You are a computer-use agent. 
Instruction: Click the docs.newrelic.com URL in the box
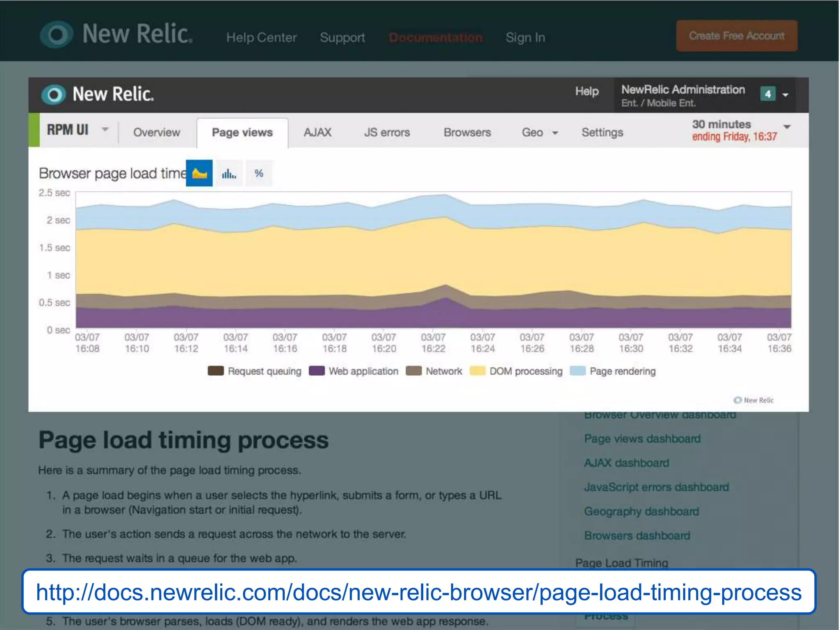419,592
